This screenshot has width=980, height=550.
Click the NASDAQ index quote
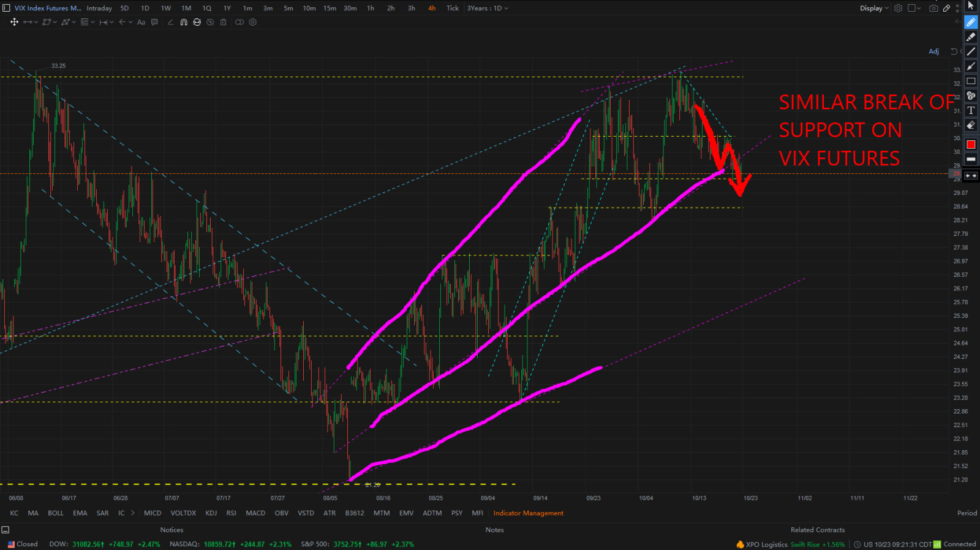click(x=230, y=544)
